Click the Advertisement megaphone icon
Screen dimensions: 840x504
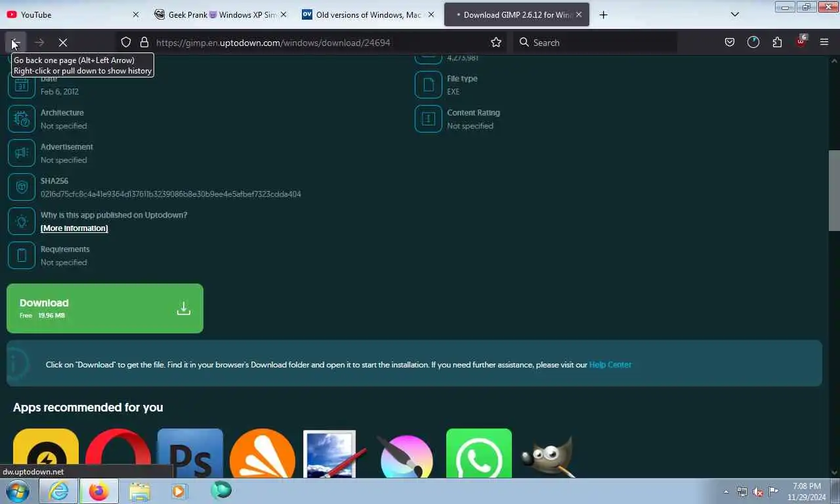22,153
